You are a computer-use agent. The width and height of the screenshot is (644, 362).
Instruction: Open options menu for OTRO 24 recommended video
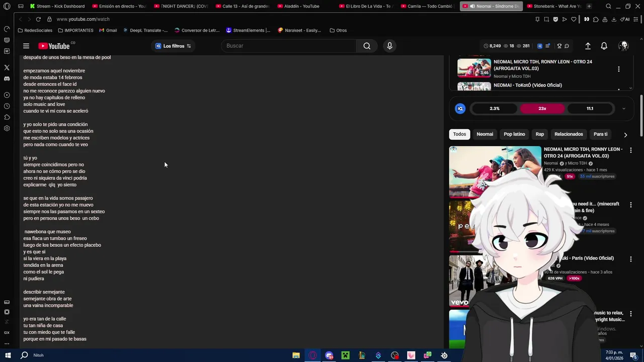point(631,150)
